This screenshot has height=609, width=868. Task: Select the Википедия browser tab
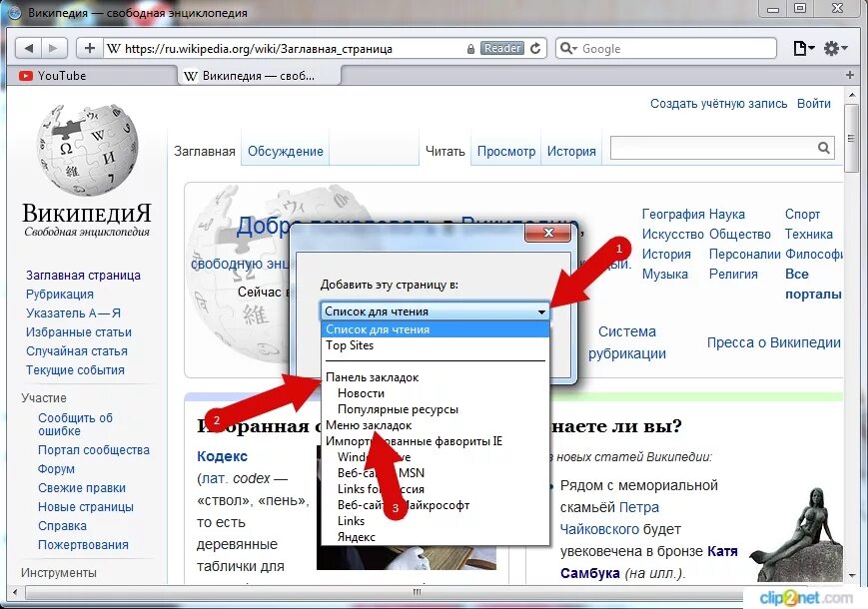coord(259,76)
